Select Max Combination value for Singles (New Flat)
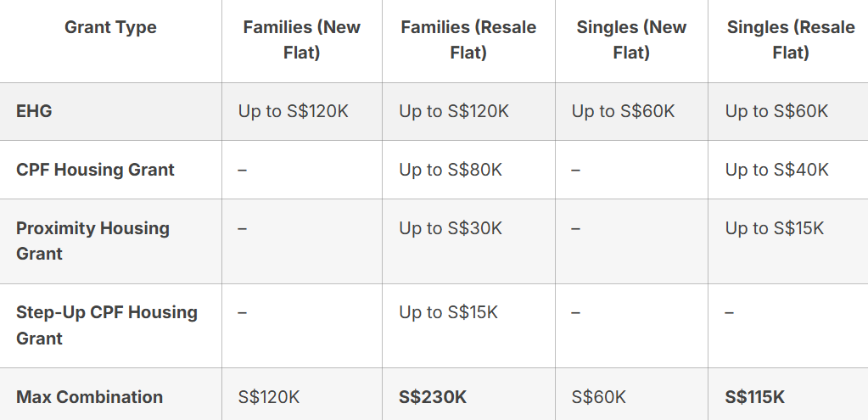868x420 pixels. [x=599, y=397]
